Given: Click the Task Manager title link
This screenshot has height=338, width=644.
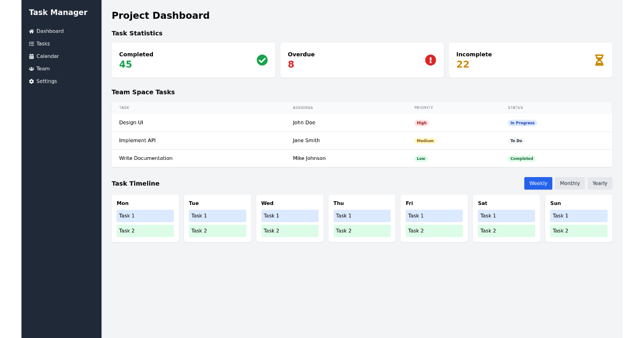Looking at the screenshot, I should (57, 12).
